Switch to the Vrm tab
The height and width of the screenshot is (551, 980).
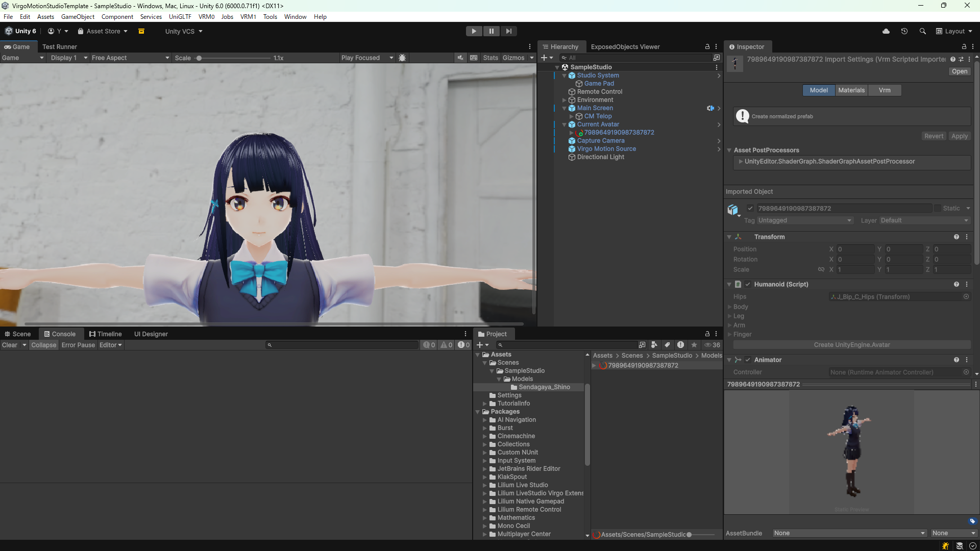[x=885, y=90]
